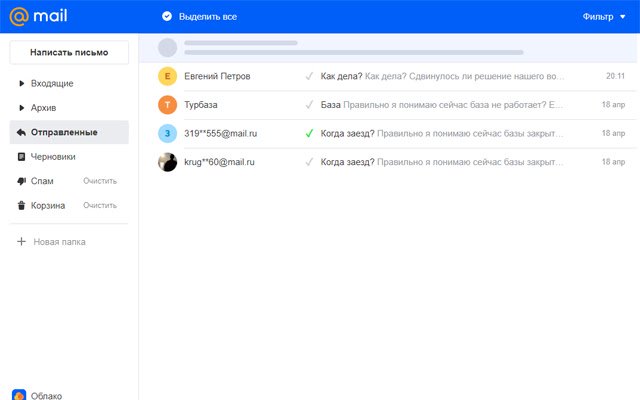640x400 pixels.
Task: Open the Спам folder
Action: click(42, 181)
